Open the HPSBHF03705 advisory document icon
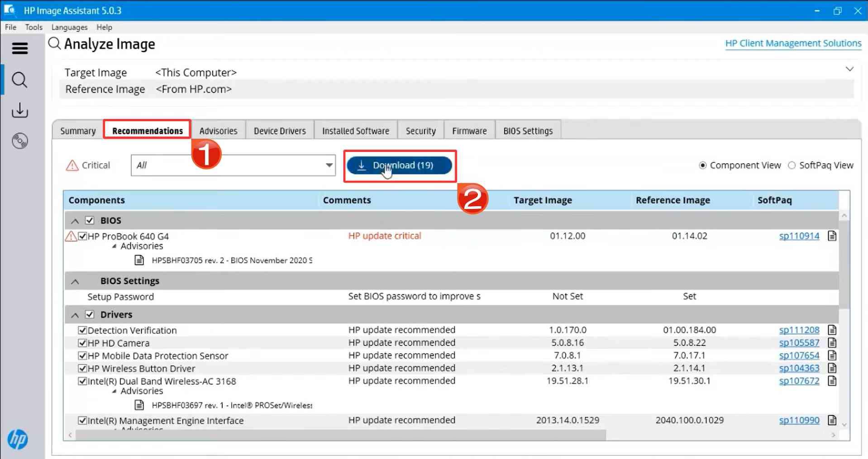Screen dimensions: 868x459 coord(139,260)
